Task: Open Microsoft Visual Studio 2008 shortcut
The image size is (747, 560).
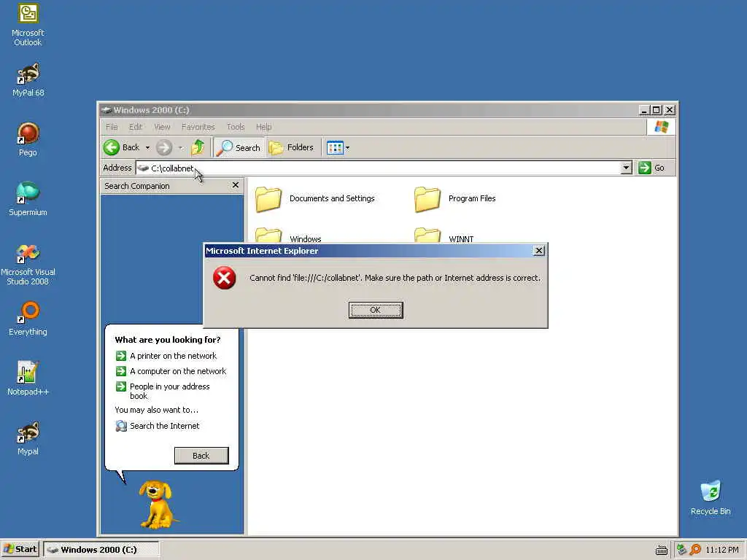Action: coord(28,264)
